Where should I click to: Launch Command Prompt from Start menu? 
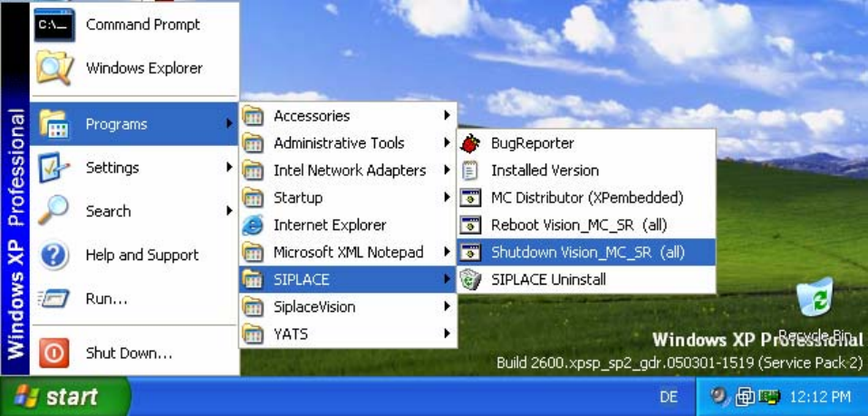click(134, 25)
